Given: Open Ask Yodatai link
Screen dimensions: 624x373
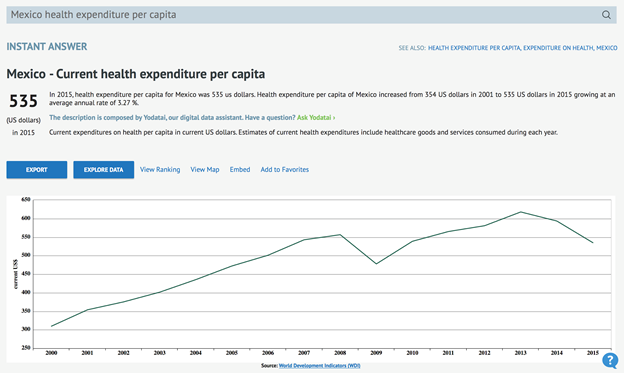Looking at the screenshot, I should click(316, 117).
